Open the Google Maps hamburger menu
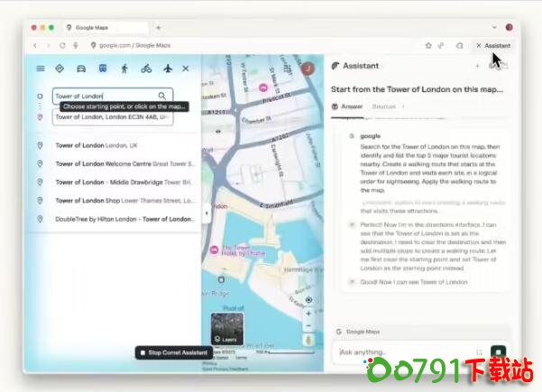The image size is (542, 392). pyautogui.click(x=41, y=68)
